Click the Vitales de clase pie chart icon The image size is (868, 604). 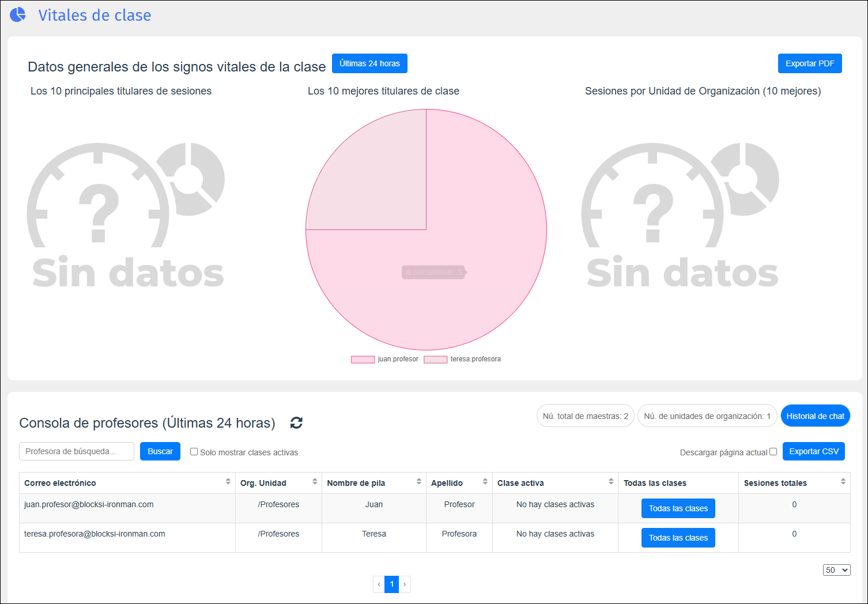click(18, 14)
